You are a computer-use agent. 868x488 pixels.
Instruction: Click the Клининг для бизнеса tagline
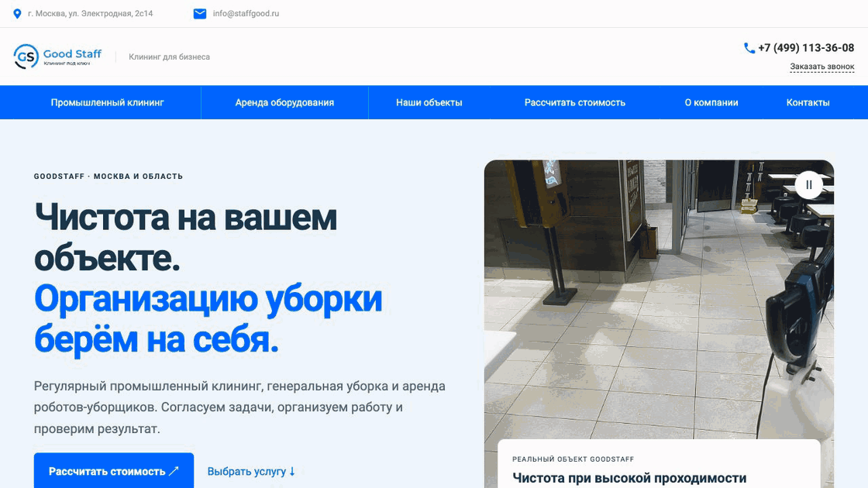point(170,57)
